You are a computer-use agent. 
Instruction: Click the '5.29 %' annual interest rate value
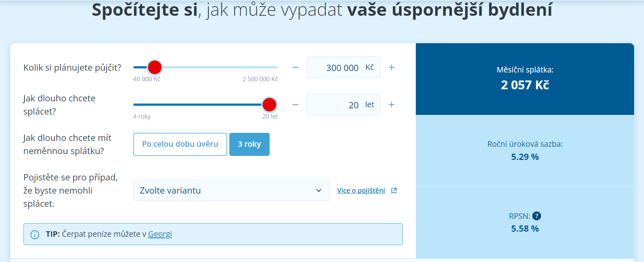[x=525, y=157]
